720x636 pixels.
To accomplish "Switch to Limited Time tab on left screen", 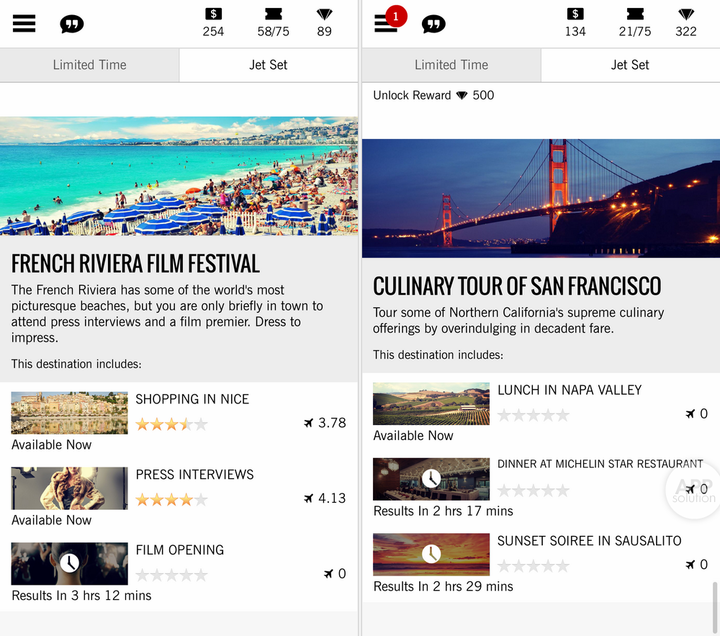I will [x=90, y=65].
